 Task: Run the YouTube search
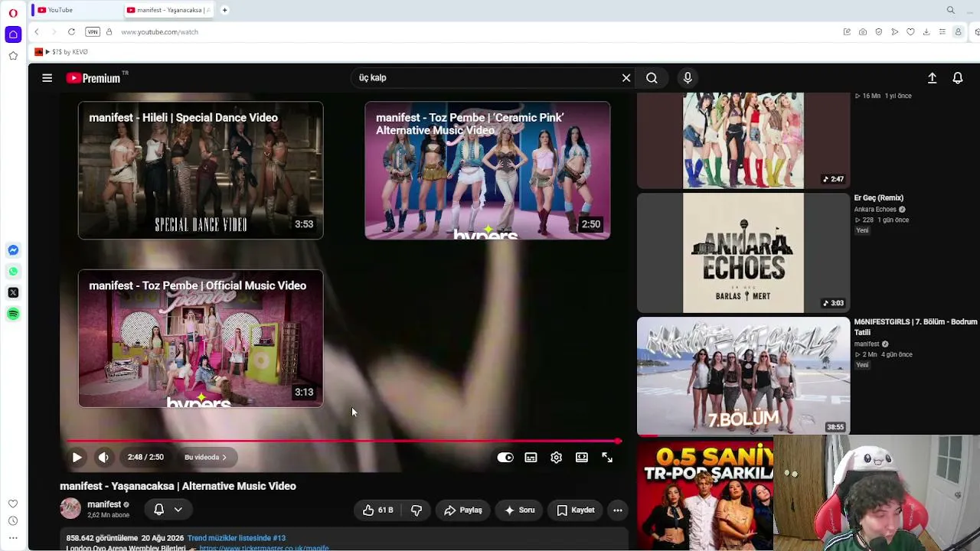click(x=652, y=78)
